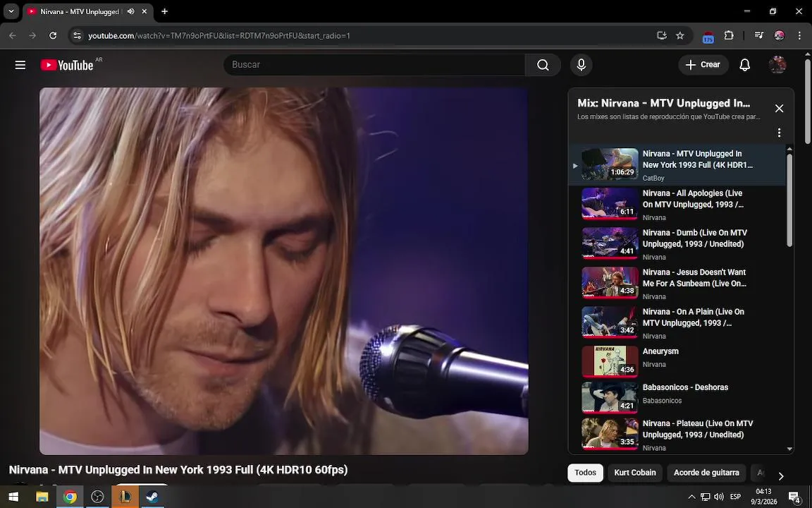View site information icon in address bar
Screen dimensions: 812x508
click(77, 35)
